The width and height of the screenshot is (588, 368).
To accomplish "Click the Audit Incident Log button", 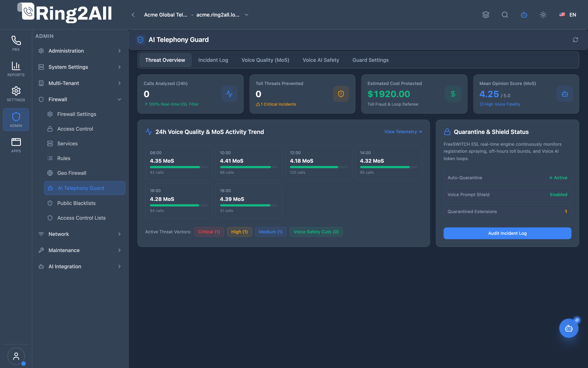I will 507,233.
